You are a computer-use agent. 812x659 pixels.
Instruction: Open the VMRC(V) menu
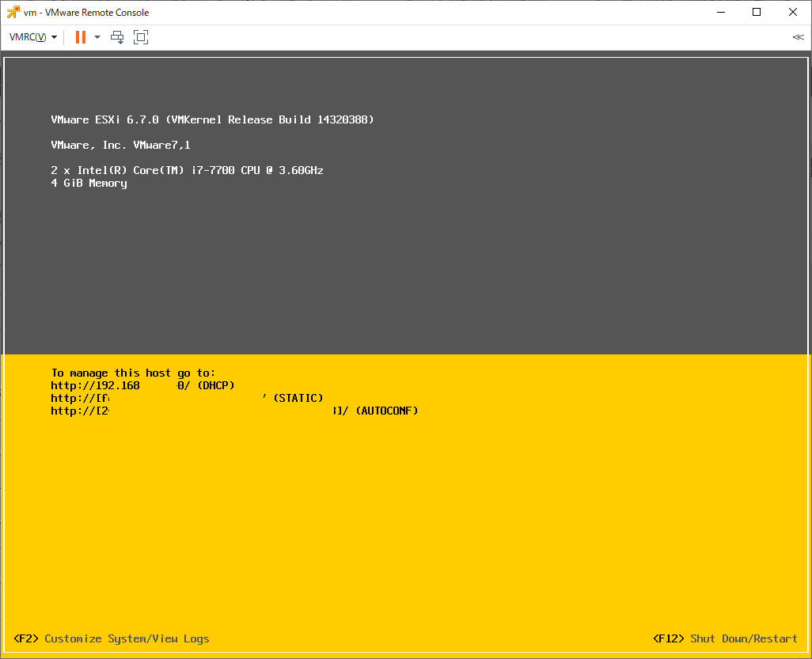pos(33,37)
